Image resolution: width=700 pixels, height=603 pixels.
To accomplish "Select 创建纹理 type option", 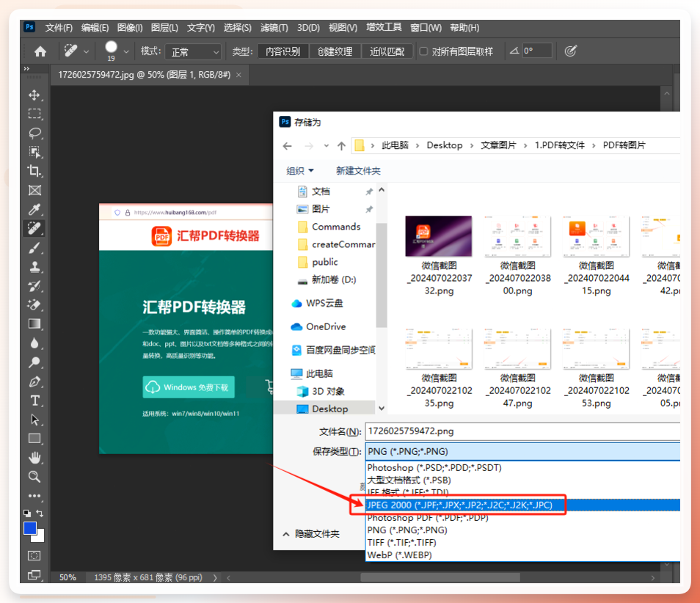I will 335,51.
